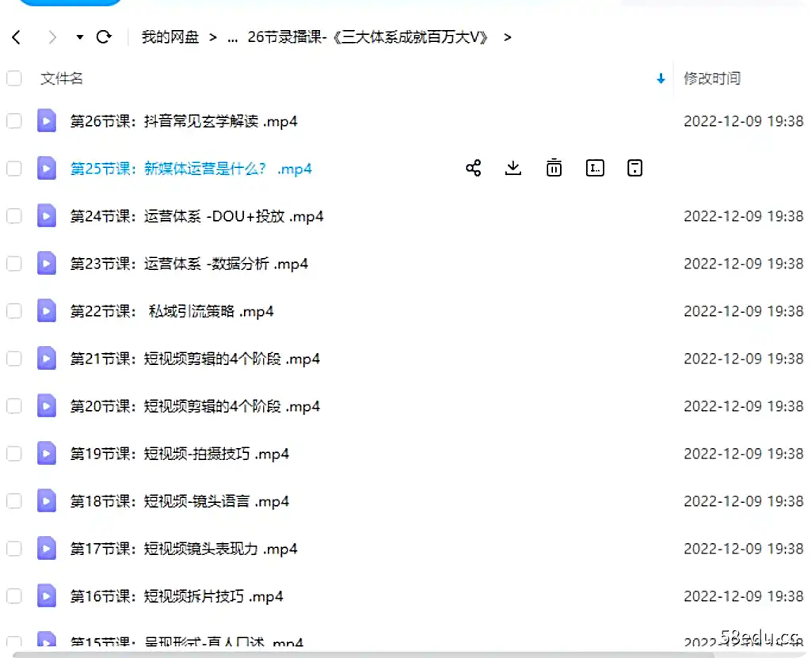Open the navigation history dropdown arrow

point(79,37)
